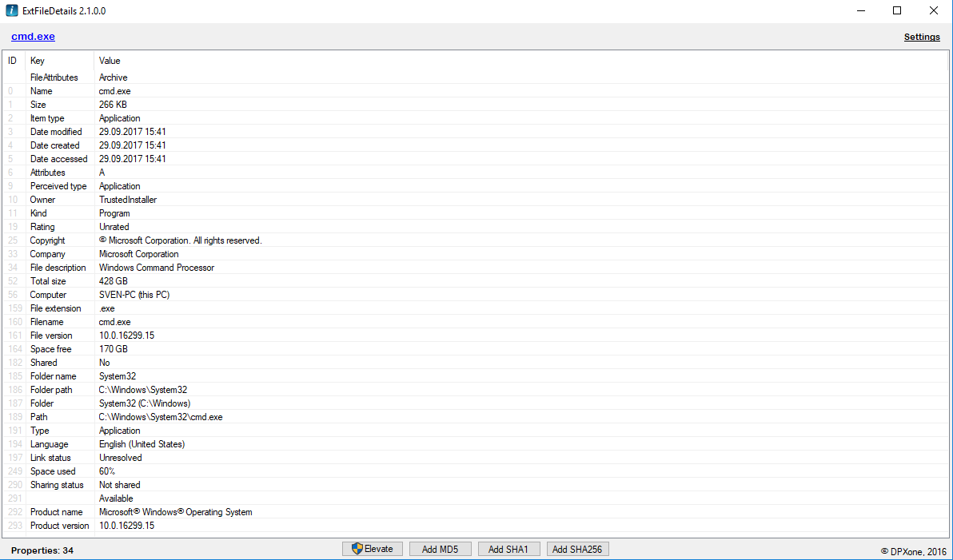953x560 pixels.
Task: Select the Date accessed key
Action: tap(58, 159)
